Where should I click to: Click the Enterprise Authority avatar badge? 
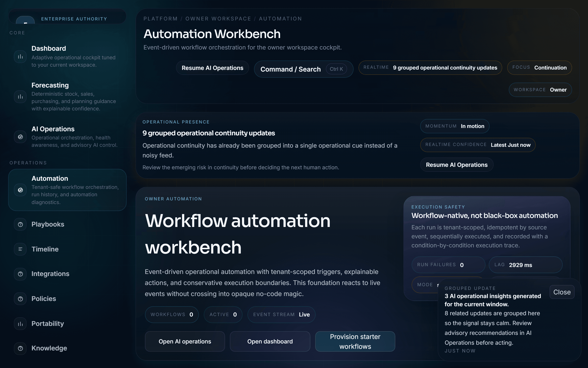[25, 20]
